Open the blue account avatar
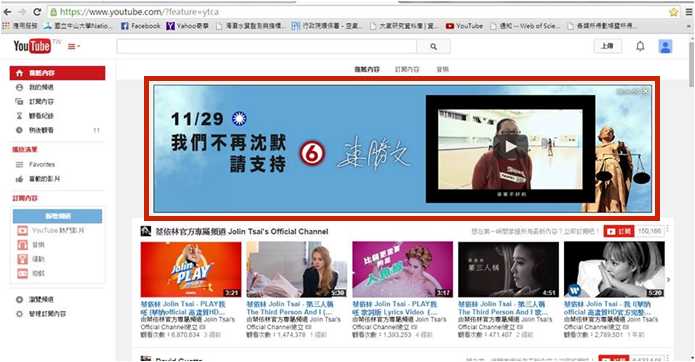The image size is (695, 362). (665, 46)
